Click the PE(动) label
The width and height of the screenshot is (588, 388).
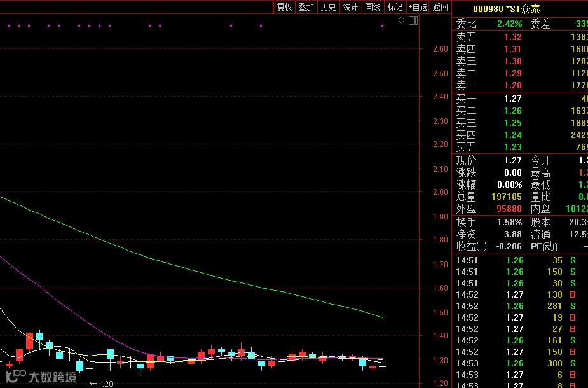544,247
